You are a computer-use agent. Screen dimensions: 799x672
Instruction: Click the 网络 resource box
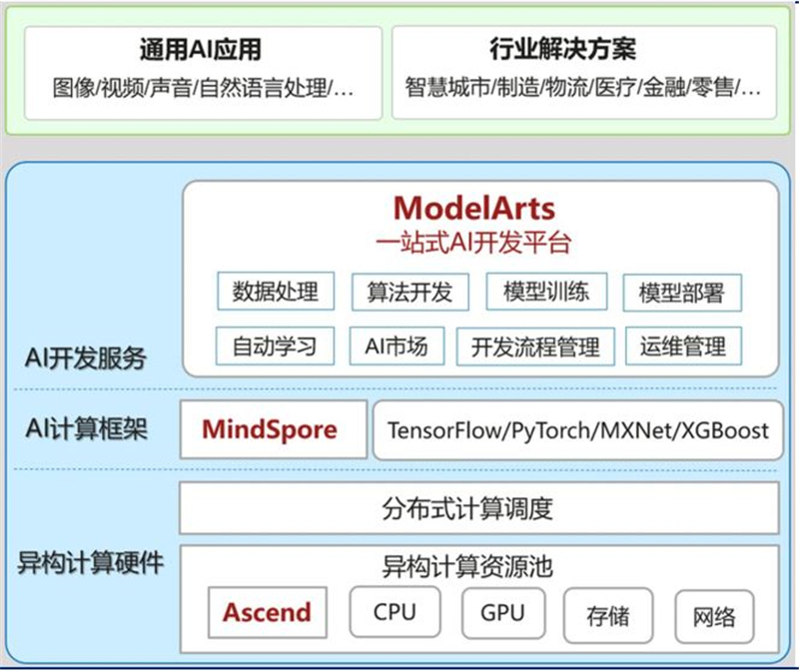715,617
